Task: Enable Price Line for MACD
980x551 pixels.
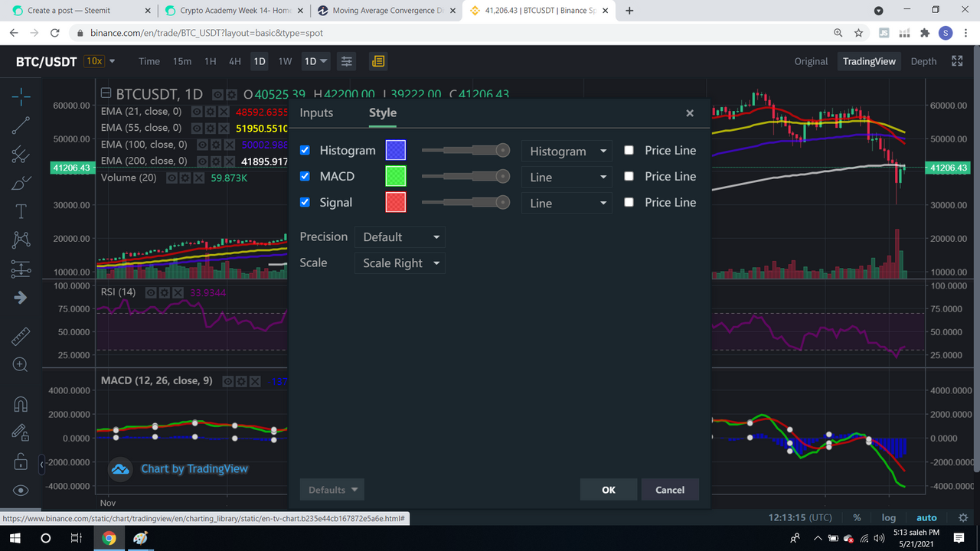Action: pos(629,177)
